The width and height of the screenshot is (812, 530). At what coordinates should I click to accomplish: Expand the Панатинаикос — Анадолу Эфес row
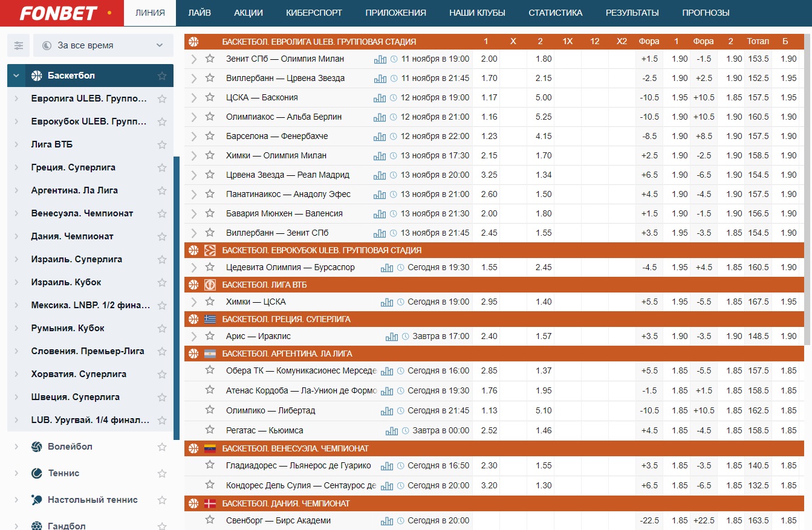pyautogui.click(x=194, y=194)
